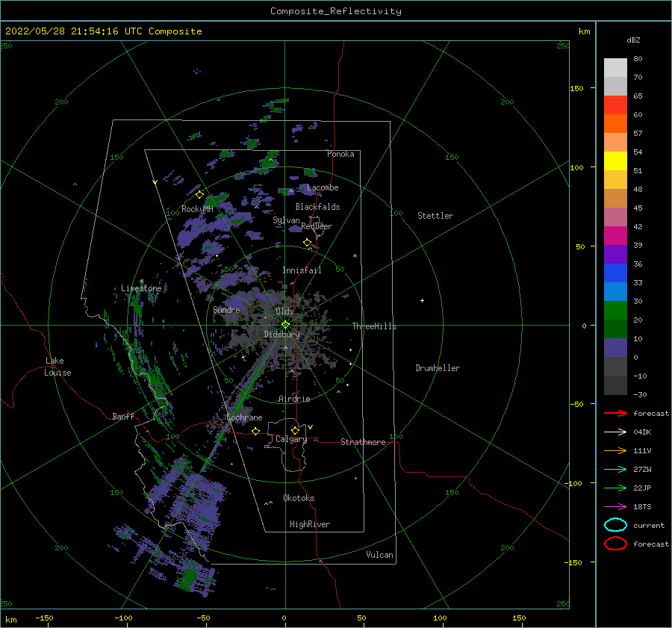This screenshot has height=628, width=672.
Task: Click the cyan 27ZW arrow in legend
Action: click(615, 470)
